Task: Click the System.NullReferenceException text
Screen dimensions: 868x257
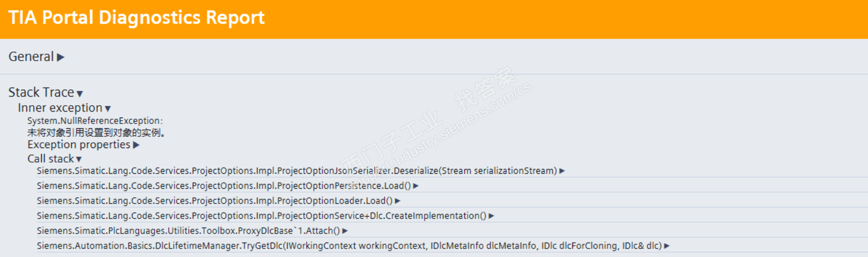Action: click(x=95, y=121)
